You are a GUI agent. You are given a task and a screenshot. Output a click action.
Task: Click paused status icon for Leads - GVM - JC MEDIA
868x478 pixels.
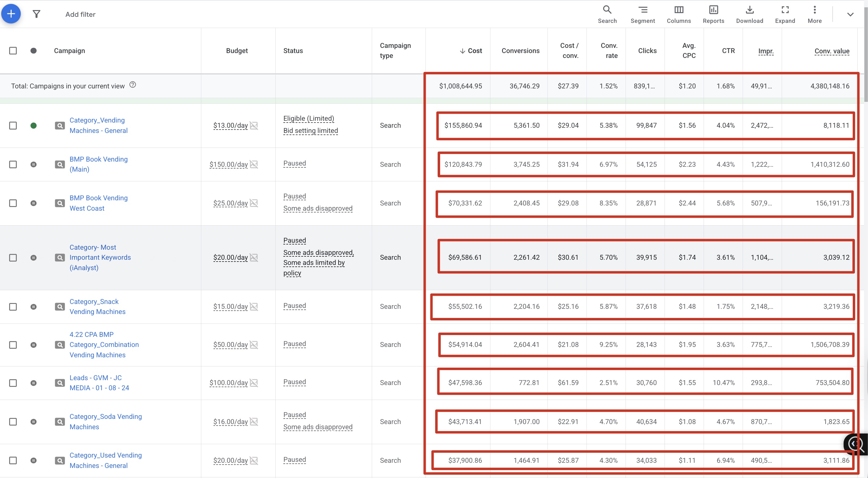tap(33, 383)
